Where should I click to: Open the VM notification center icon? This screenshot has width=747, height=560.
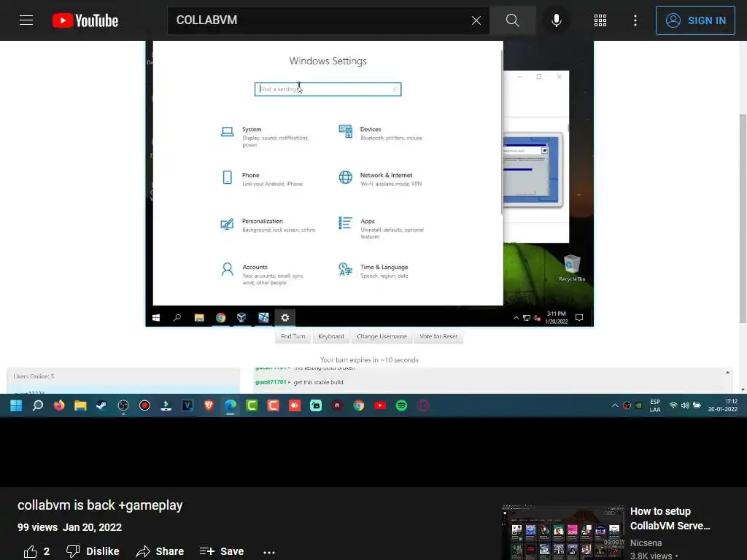point(579,318)
